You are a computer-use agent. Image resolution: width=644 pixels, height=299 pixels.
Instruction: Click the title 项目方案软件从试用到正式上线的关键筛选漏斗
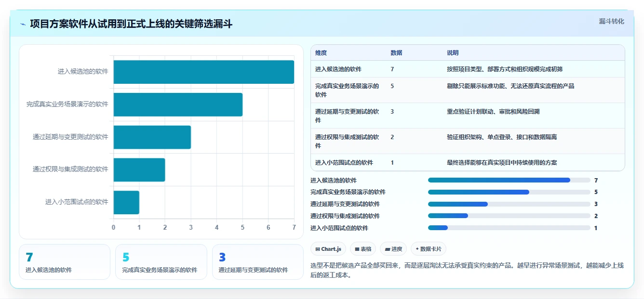131,24
